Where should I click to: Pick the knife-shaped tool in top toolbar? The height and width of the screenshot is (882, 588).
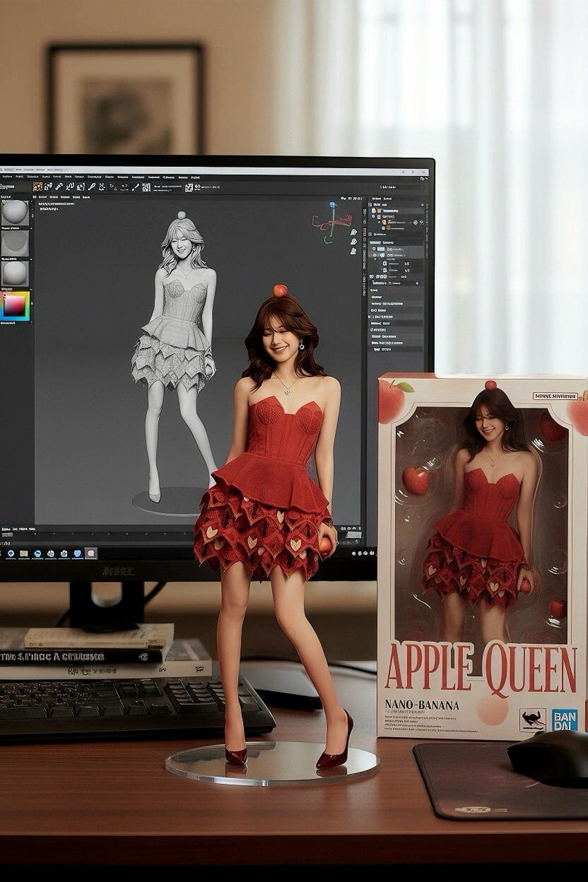[x=92, y=187]
